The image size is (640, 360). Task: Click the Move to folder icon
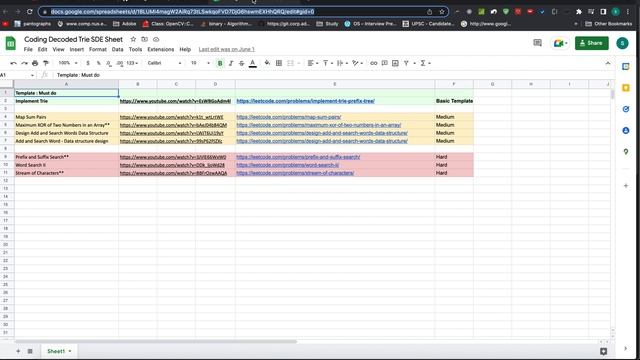pos(144,40)
